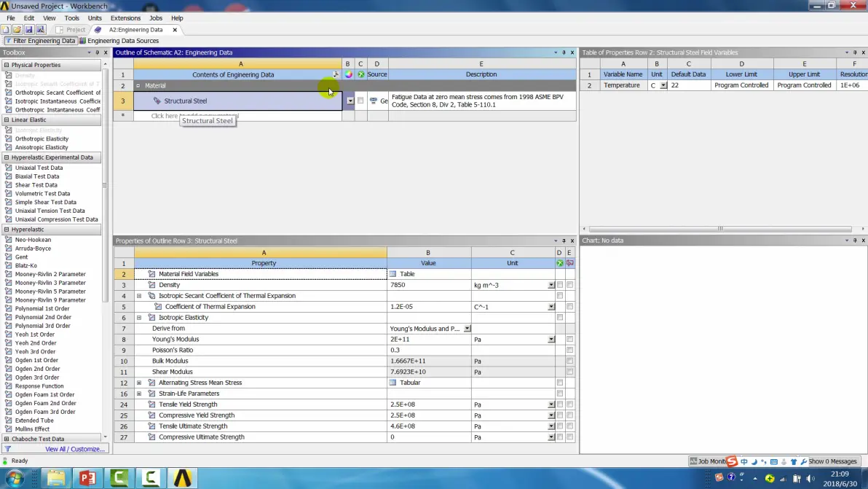This screenshot has height=489, width=868.
Task: Click the volume icon in system tray
Action: pos(810,479)
